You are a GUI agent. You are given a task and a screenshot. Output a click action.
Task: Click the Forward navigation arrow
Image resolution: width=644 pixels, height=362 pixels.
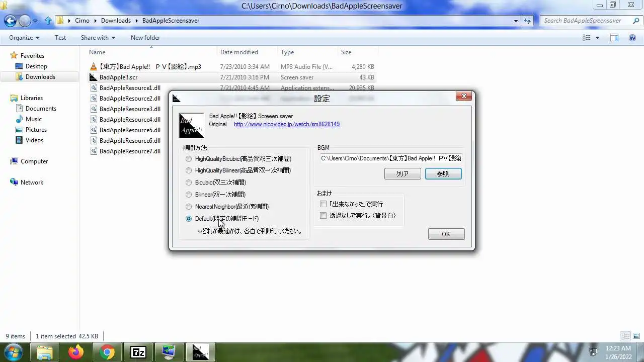[25, 21]
